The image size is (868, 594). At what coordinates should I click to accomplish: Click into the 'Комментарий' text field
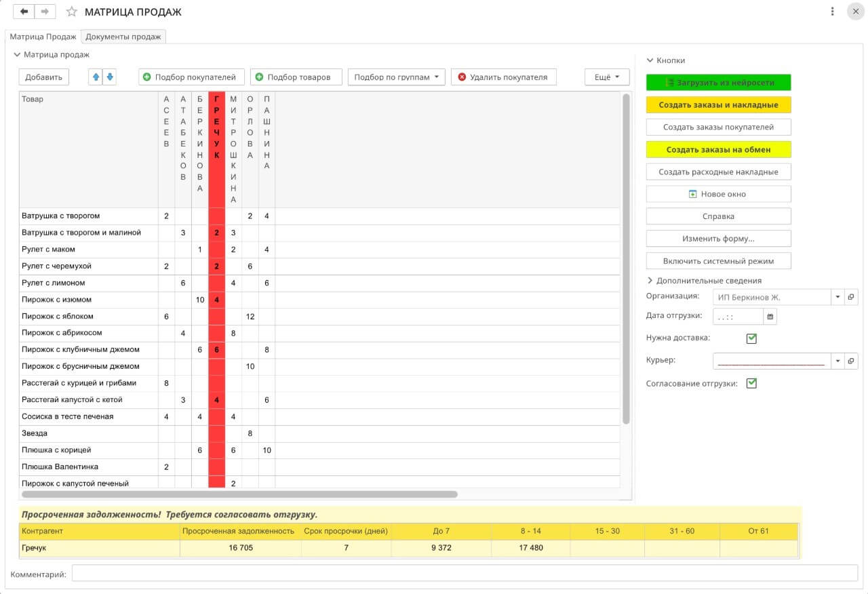[464, 574]
